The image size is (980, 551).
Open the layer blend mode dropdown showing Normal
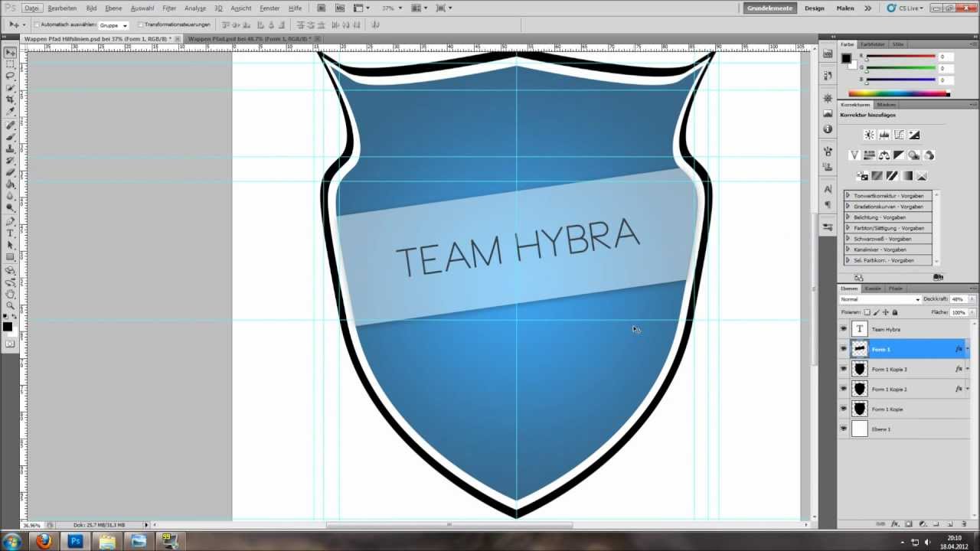click(880, 299)
